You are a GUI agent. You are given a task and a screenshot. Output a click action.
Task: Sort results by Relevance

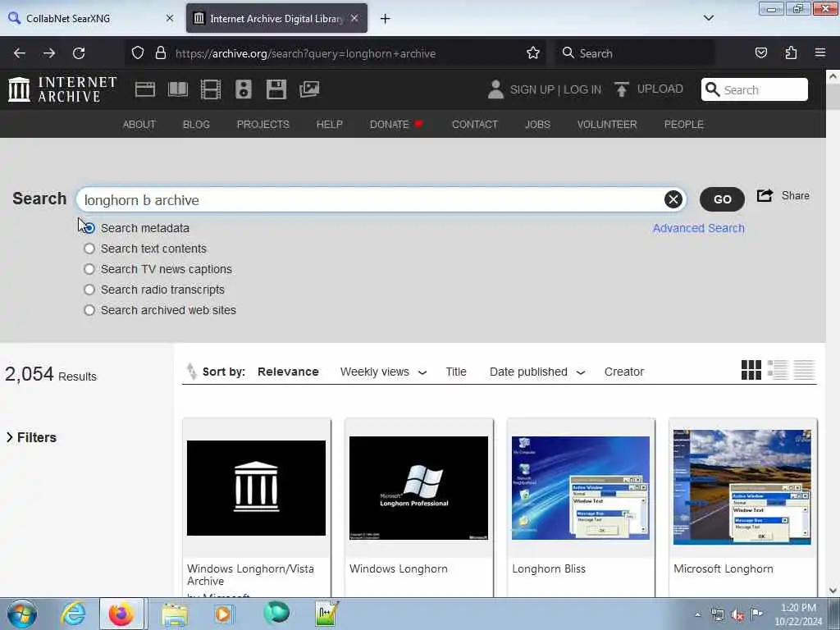tap(288, 372)
